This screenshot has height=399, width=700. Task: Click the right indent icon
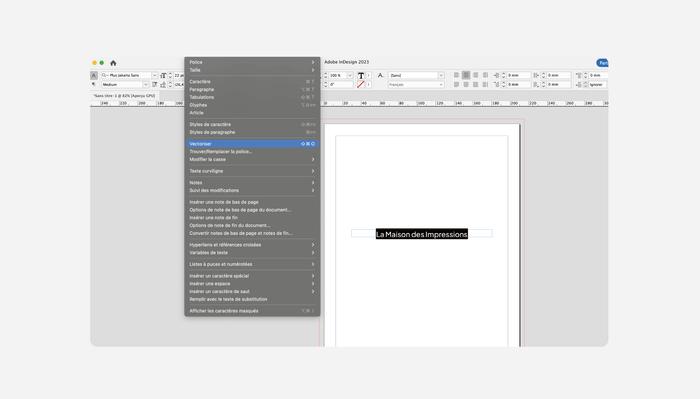click(x=536, y=75)
